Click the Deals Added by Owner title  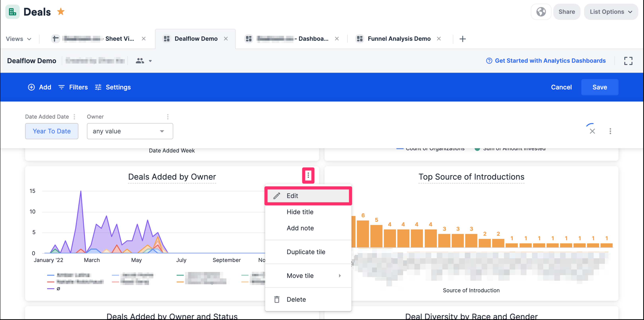tap(172, 177)
